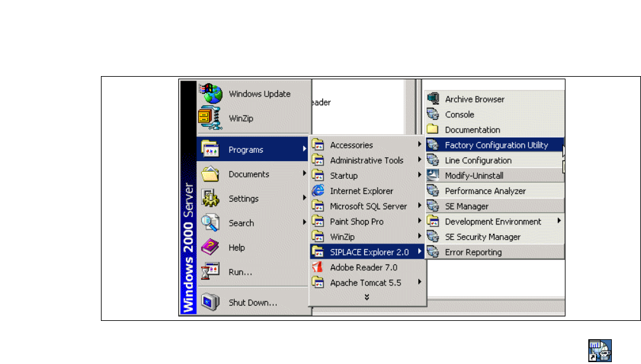Click the Line Configuration icon
The height and width of the screenshot is (364, 641).
click(x=433, y=160)
